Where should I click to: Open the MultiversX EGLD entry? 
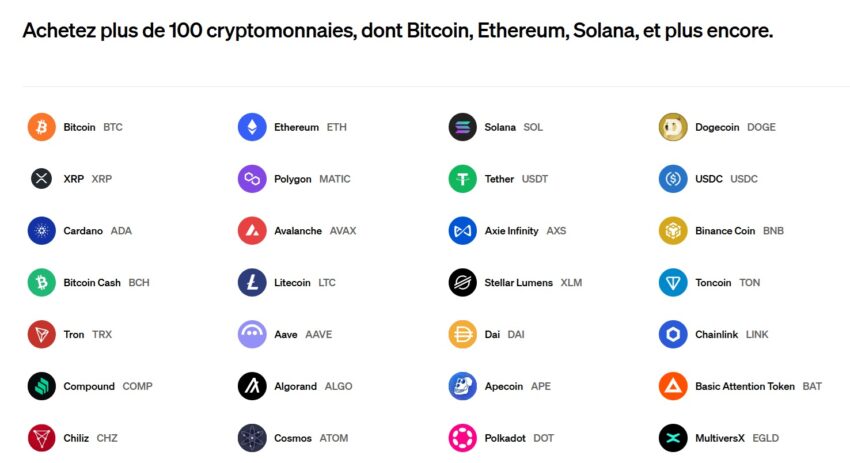coord(736,438)
